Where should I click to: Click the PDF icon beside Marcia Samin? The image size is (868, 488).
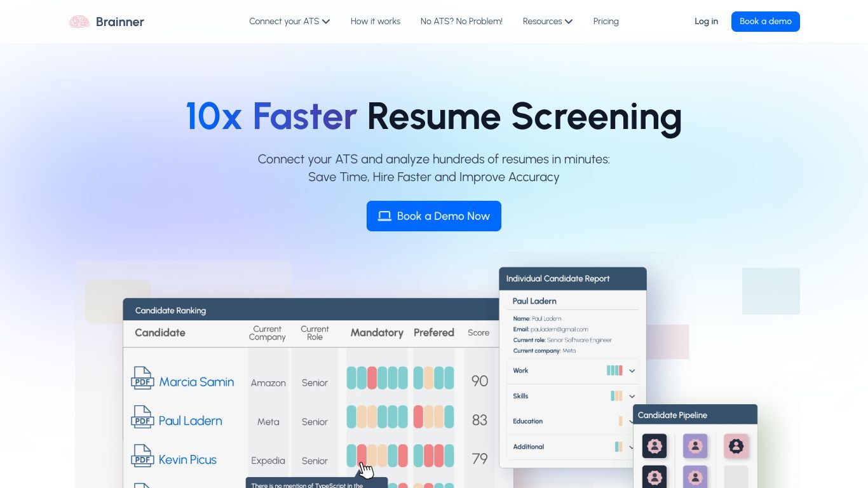(142, 378)
